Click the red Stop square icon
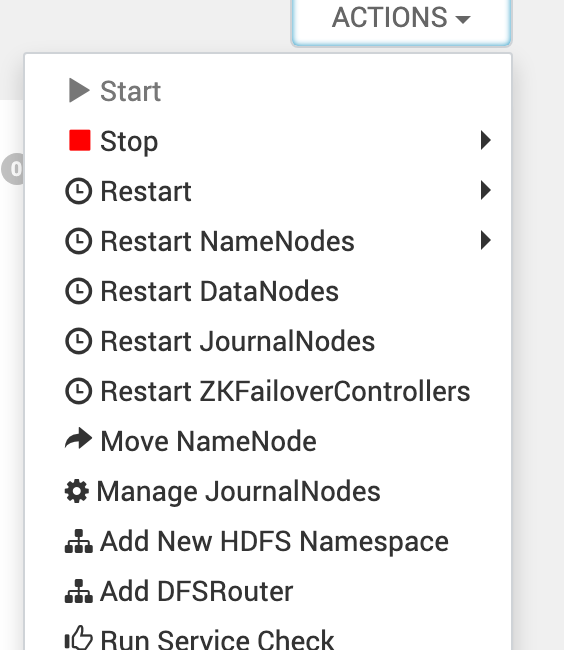This screenshot has height=650, width=564. pos(80,141)
